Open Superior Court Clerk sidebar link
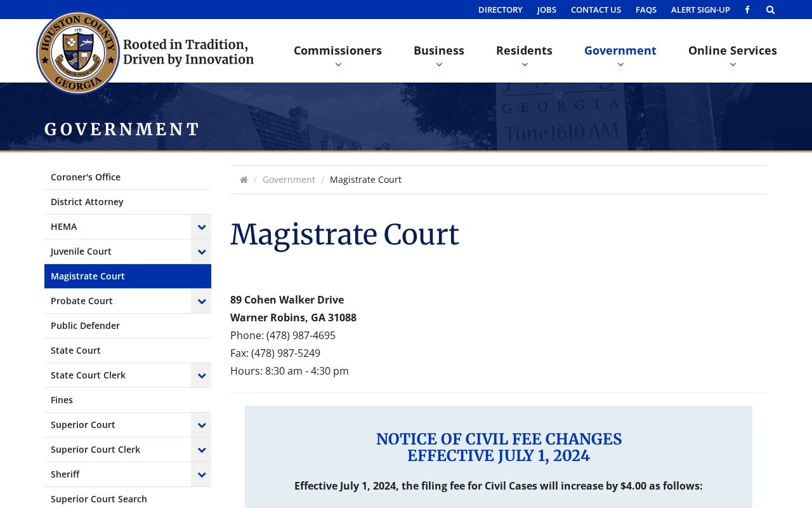 click(117, 450)
